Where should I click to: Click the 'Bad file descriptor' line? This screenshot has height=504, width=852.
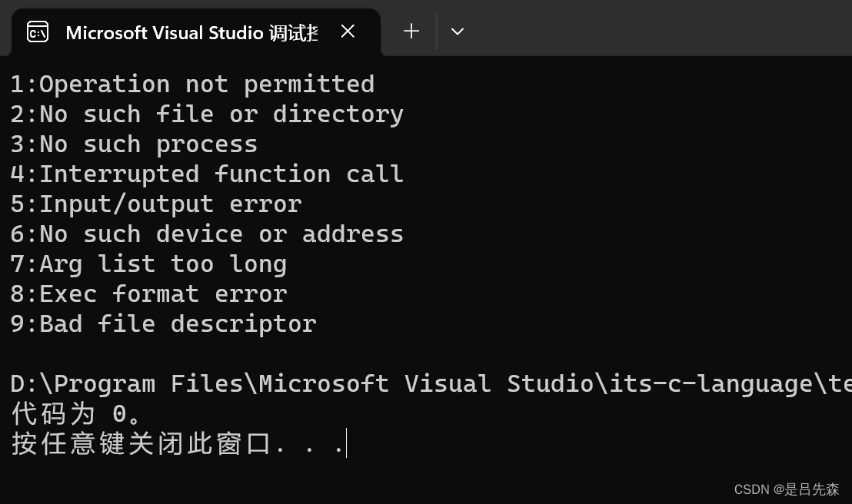tap(163, 323)
